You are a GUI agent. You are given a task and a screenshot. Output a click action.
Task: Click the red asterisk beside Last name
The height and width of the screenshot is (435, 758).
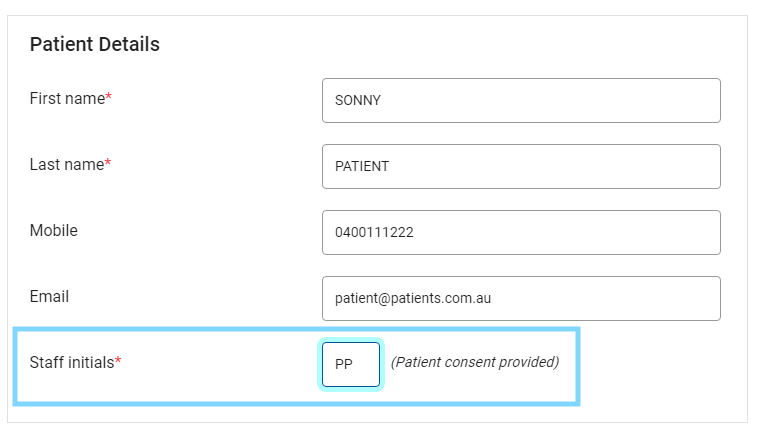pyautogui.click(x=108, y=162)
